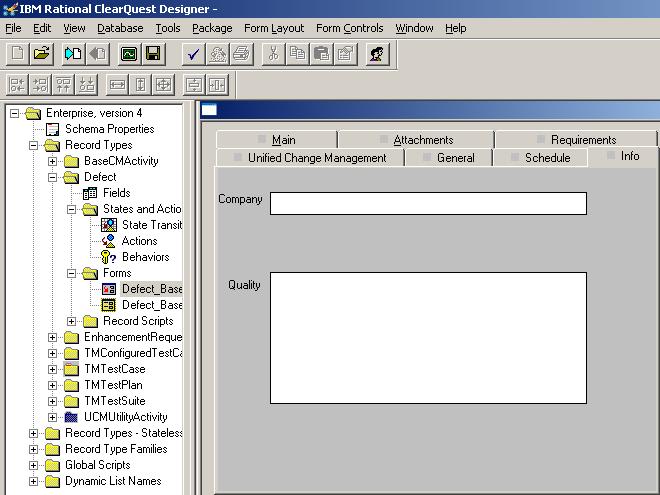Switch to the Attachments tab
The width and height of the screenshot is (660, 495).
(x=416, y=140)
